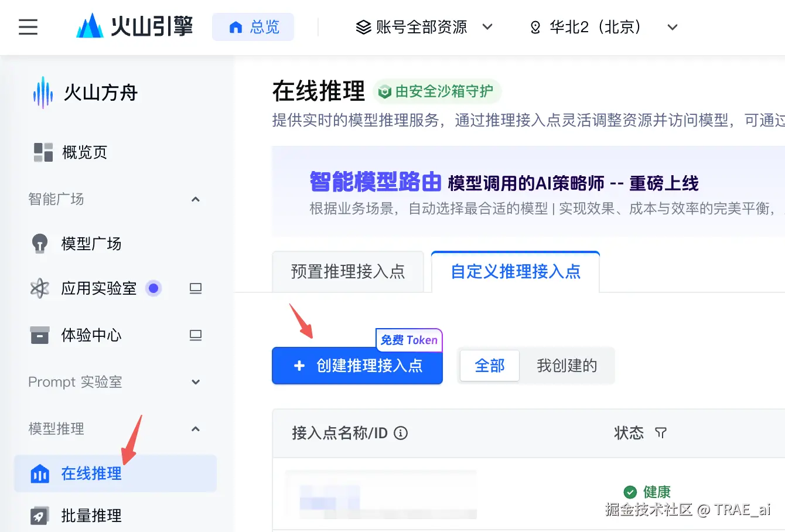Screen dimensions: 785x532
Task: Switch filter to 我创建的
Action: [567, 366]
